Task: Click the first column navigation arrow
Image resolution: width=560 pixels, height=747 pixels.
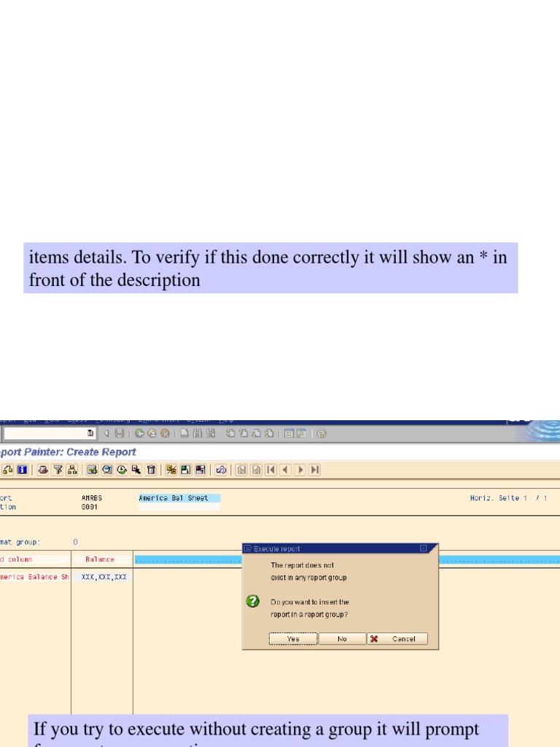Action: (x=271, y=470)
